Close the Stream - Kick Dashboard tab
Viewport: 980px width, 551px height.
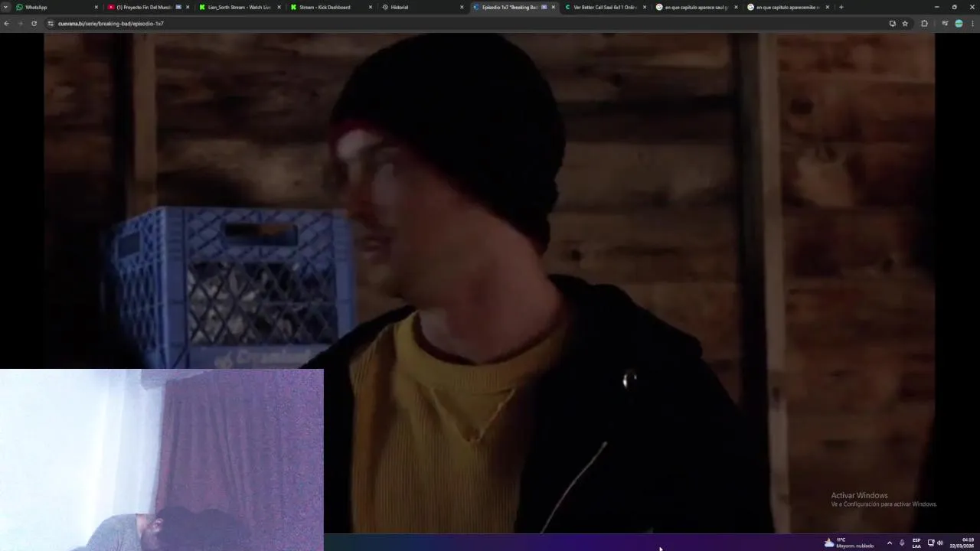point(371,7)
